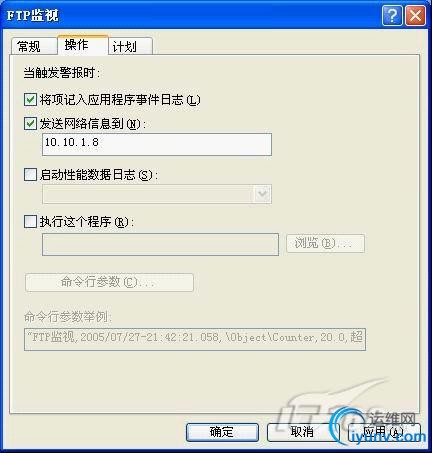Open the 计划 tab
Viewport: 432px width, 453px height.
point(131,46)
